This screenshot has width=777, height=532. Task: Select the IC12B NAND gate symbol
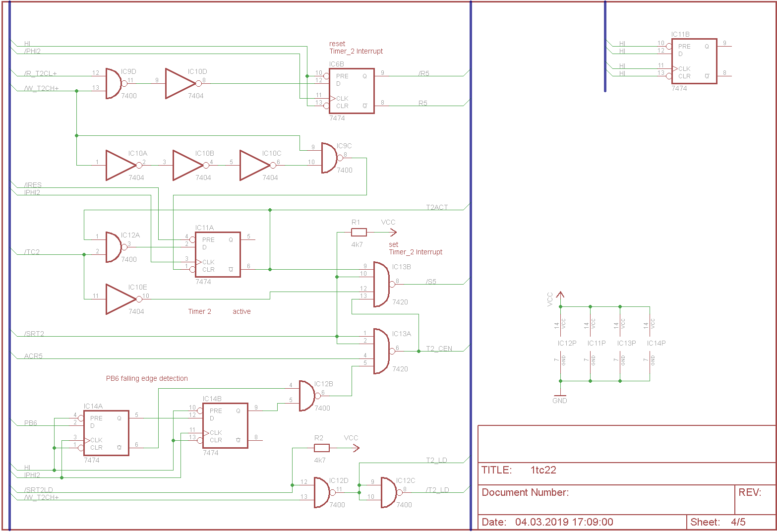pyautogui.click(x=307, y=396)
